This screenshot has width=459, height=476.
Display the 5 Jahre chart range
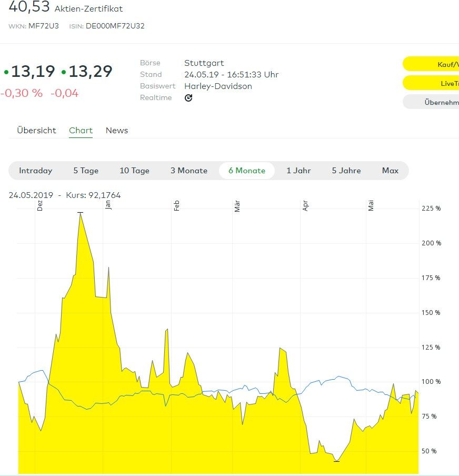click(346, 171)
